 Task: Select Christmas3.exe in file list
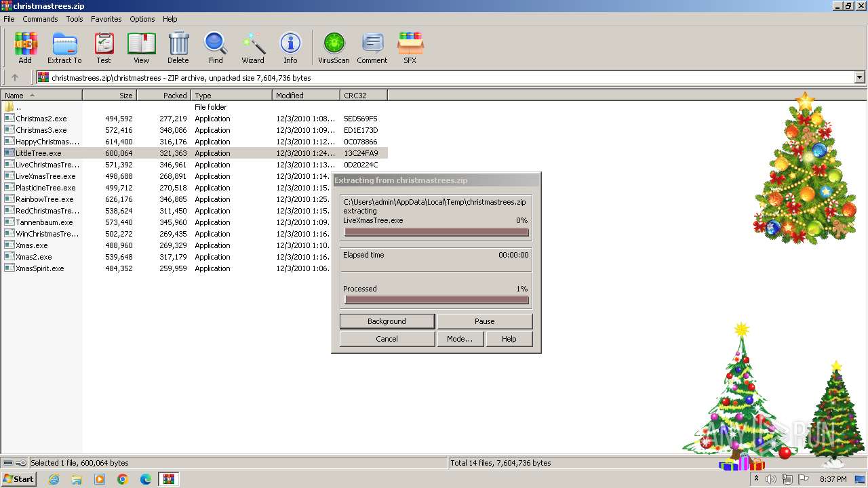pos(41,130)
